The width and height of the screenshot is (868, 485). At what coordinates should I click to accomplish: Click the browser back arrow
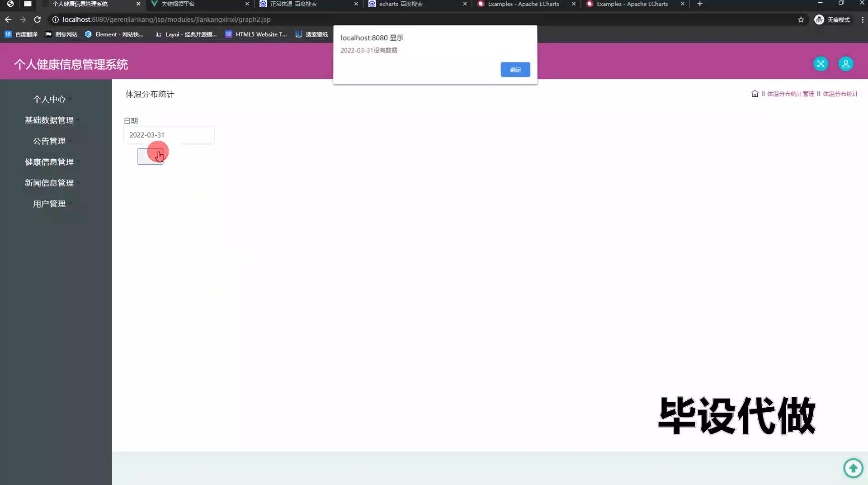[8, 19]
